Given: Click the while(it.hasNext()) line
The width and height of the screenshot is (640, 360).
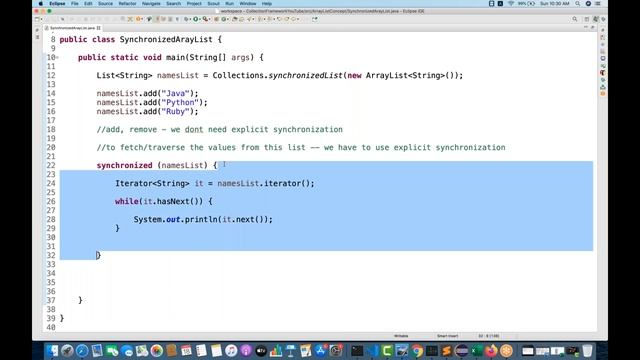Looking at the screenshot, I should click(164, 201).
